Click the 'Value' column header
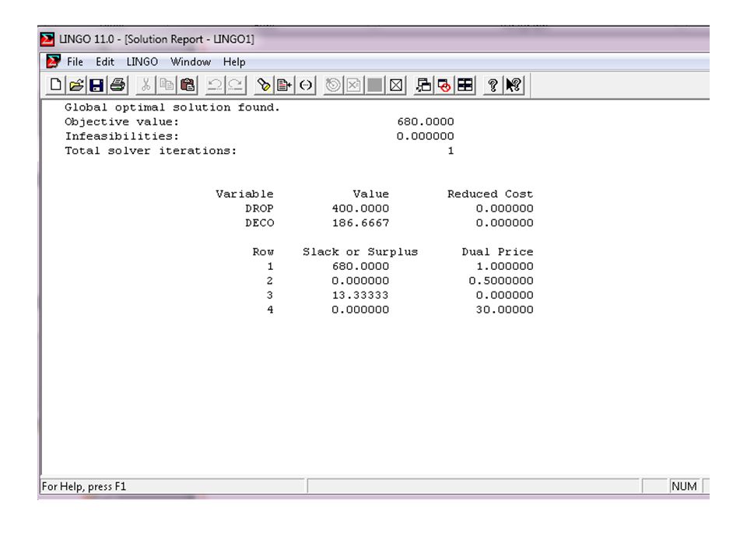The width and height of the screenshot is (747, 560). [x=370, y=194]
